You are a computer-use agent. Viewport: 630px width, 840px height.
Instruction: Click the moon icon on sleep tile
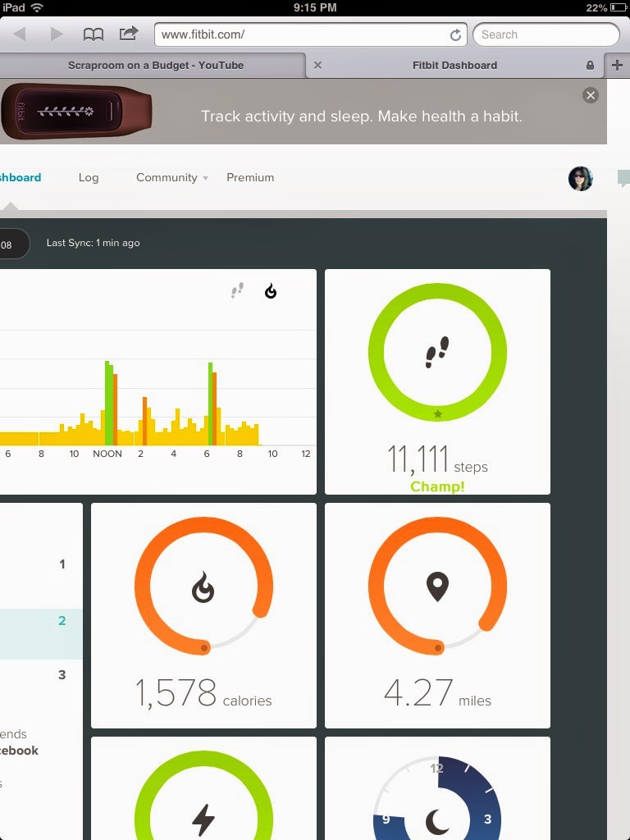pos(437,822)
